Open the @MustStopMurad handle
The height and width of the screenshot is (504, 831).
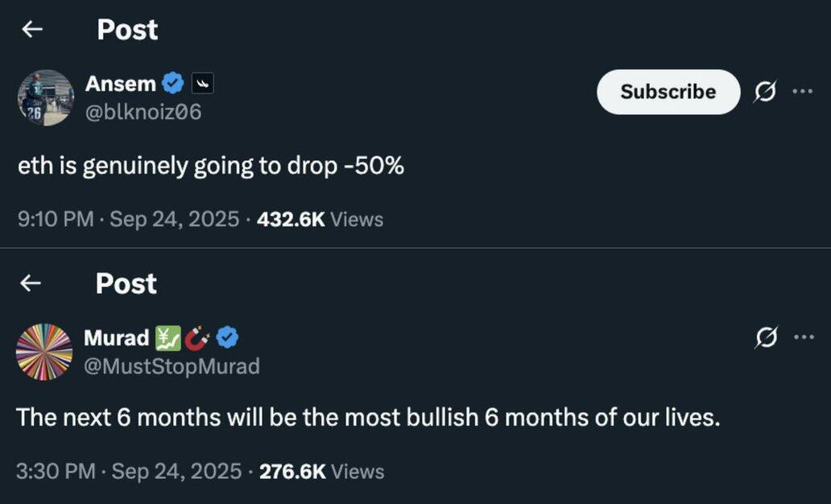172,366
